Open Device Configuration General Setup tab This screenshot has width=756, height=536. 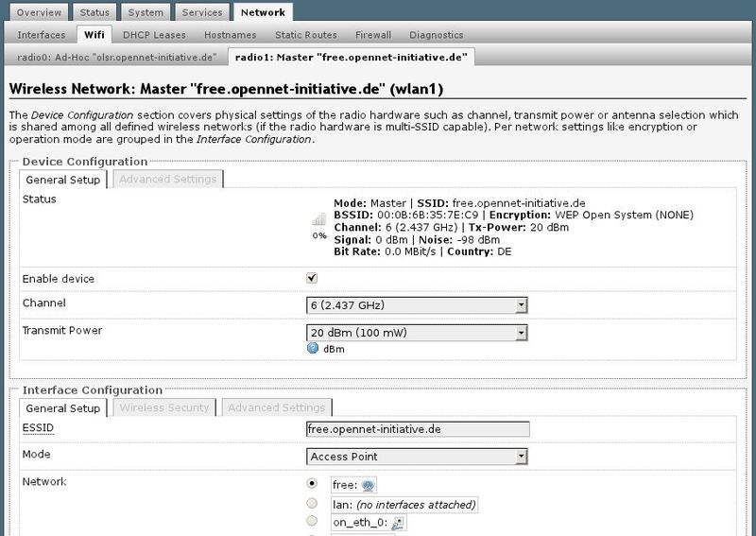63,180
